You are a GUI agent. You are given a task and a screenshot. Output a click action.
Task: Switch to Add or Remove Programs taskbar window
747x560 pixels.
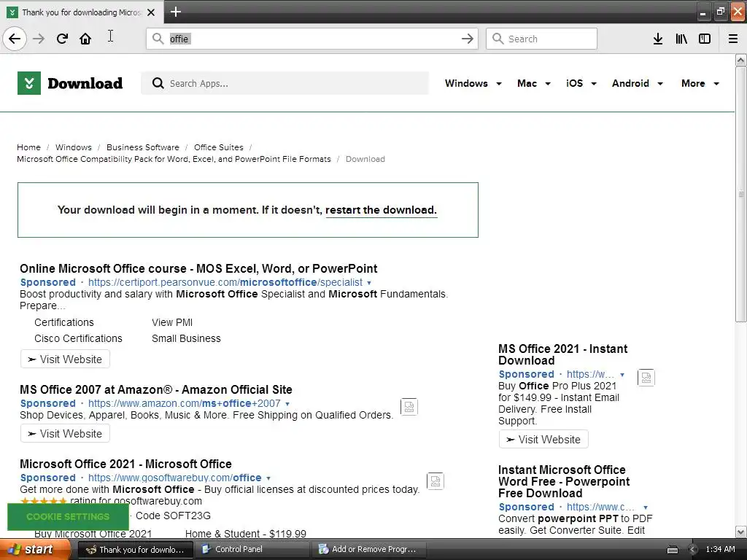point(368,550)
